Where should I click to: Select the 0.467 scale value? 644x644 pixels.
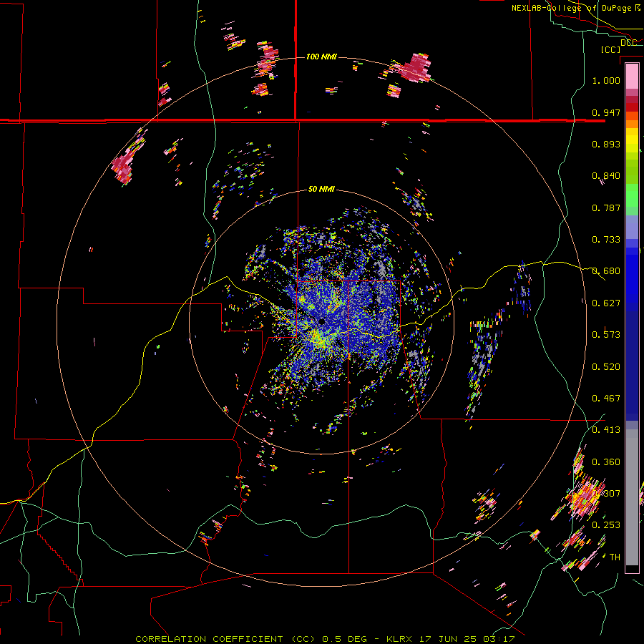(x=606, y=399)
